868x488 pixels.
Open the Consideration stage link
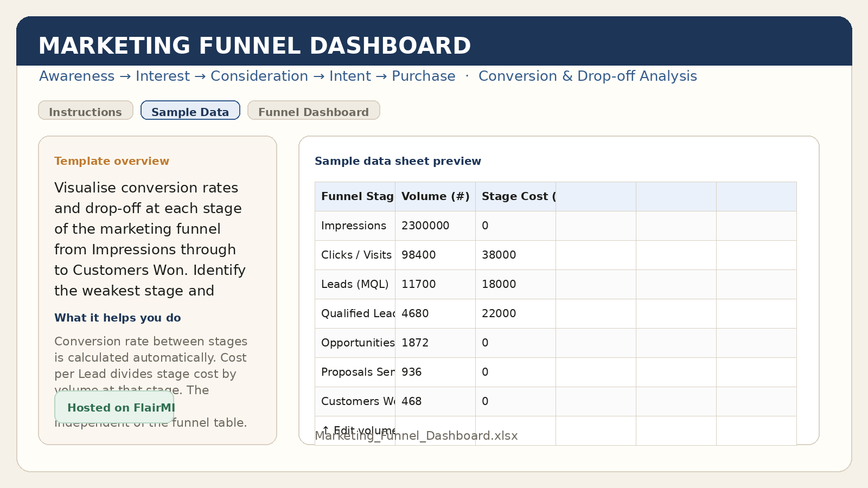[x=259, y=76]
